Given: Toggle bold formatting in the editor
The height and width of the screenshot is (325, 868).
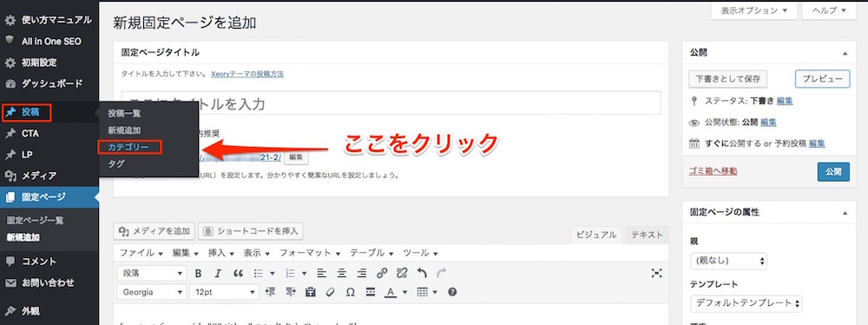Looking at the screenshot, I should 198,273.
